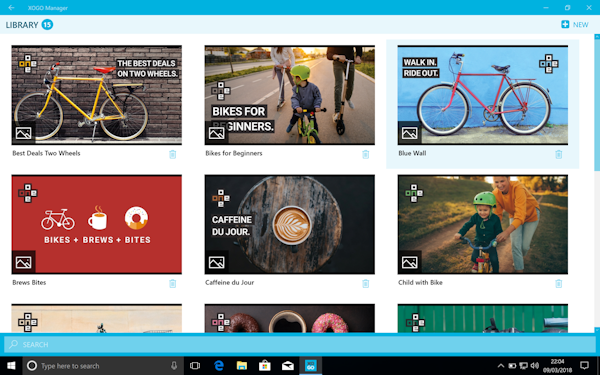Click the NEW button label

point(580,25)
